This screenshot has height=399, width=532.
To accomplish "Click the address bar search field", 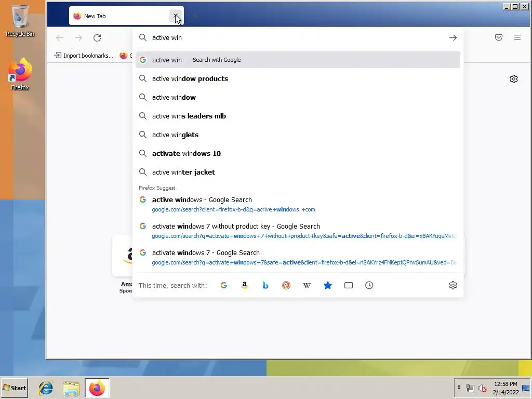I will tap(298, 37).
